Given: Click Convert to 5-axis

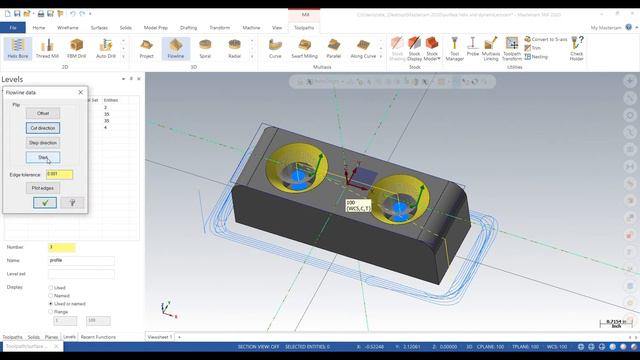Looking at the screenshot, I should pos(546,39).
